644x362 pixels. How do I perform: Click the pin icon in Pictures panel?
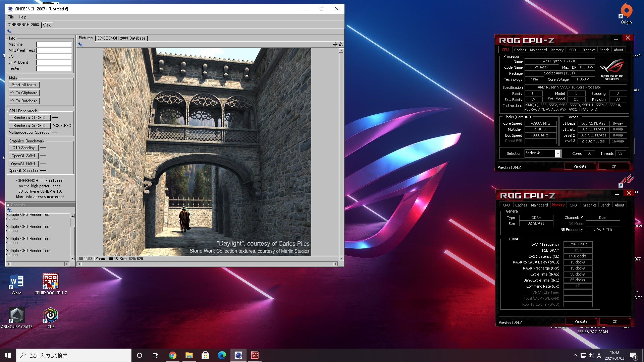pyautogui.click(x=80, y=44)
